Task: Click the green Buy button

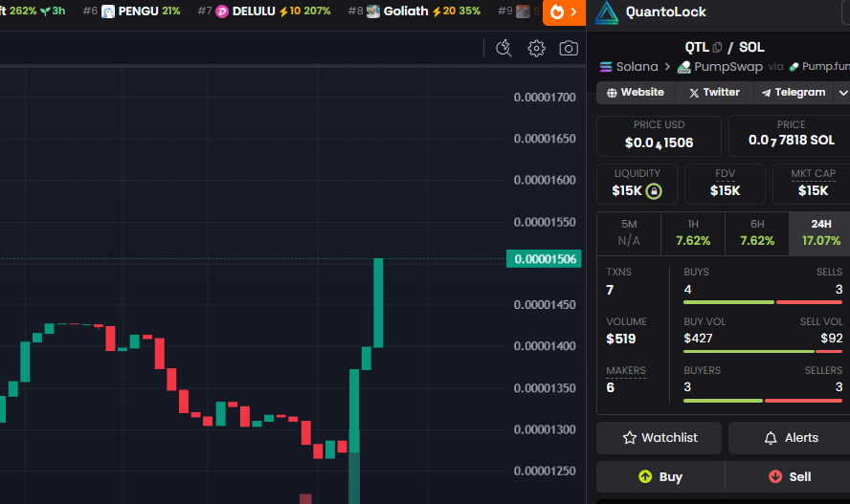Action: 660,477
